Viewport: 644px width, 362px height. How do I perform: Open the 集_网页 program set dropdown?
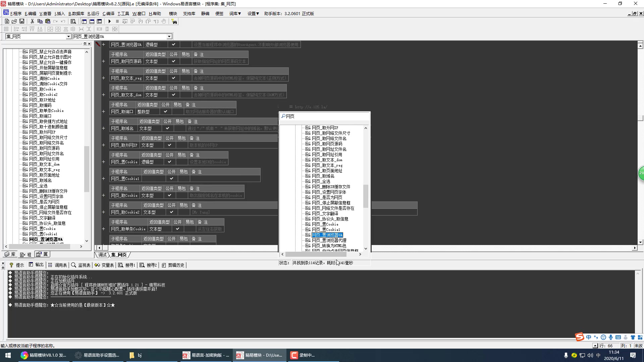pos(68,37)
